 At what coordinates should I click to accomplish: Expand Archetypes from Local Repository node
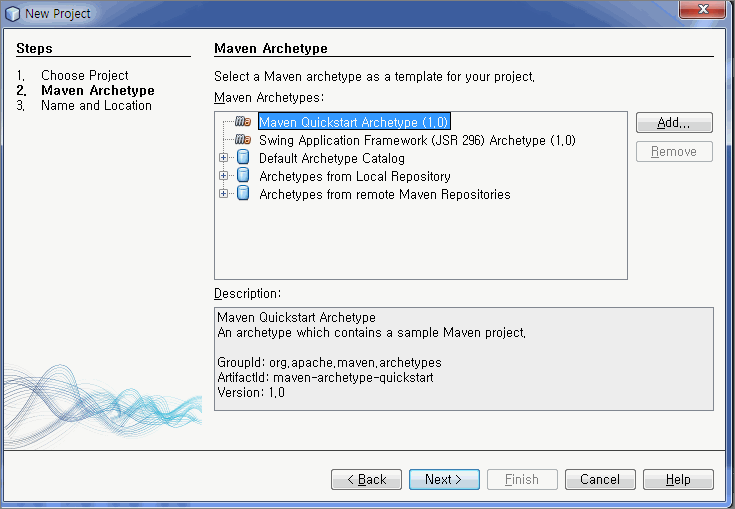(224, 176)
